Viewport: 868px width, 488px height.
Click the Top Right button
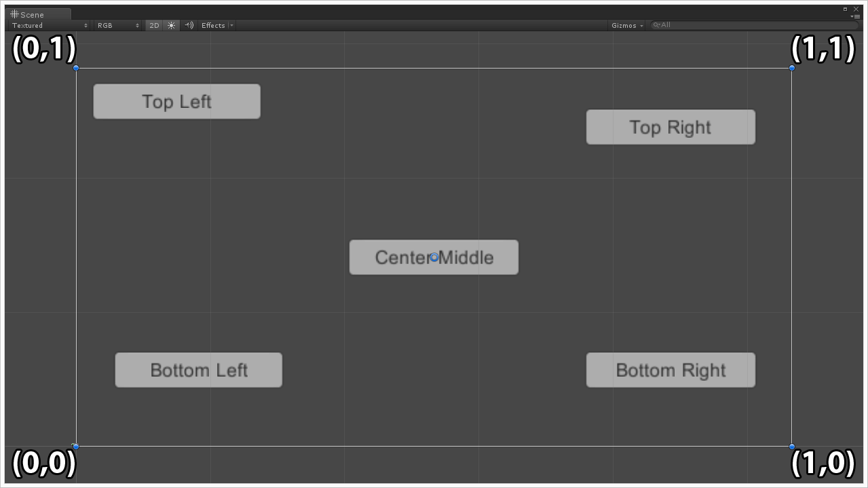point(671,127)
